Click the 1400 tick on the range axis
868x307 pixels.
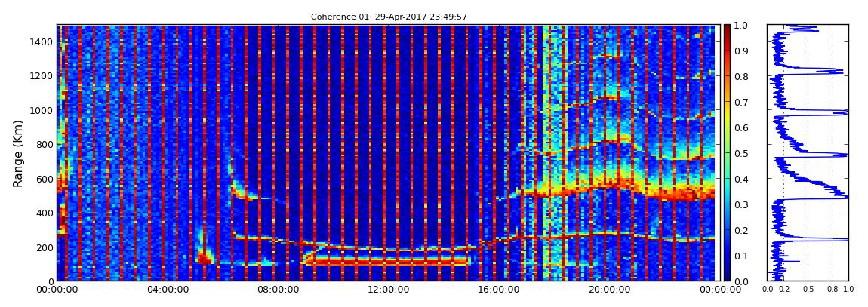coord(42,42)
